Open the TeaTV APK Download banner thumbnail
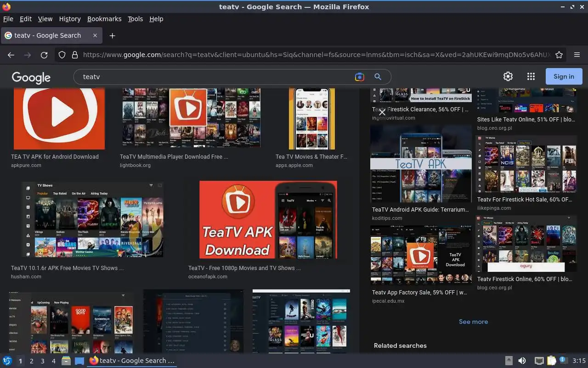Screen dimensions: 588x368 tap(268, 219)
